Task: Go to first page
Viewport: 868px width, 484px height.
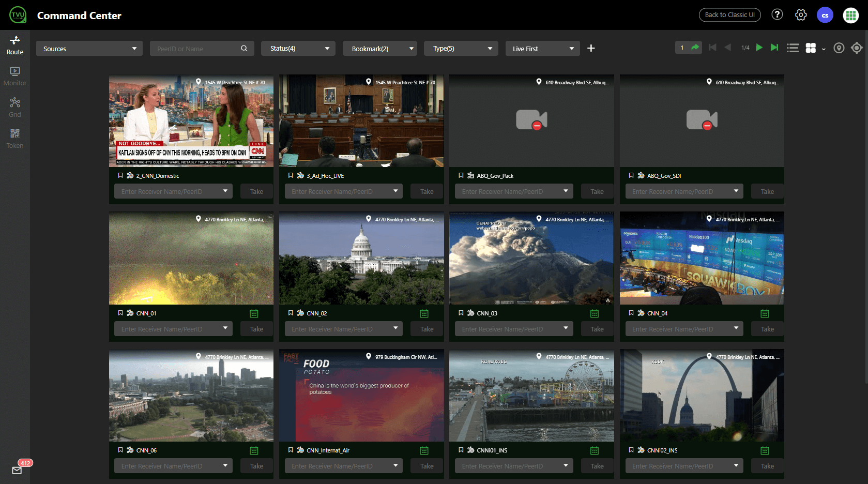Action: tap(712, 48)
